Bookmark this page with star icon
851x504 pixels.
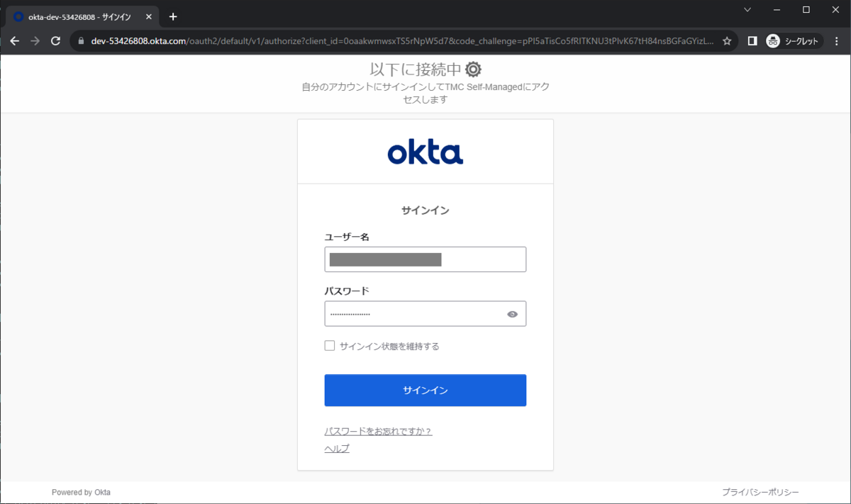pyautogui.click(x=727, y=41)
